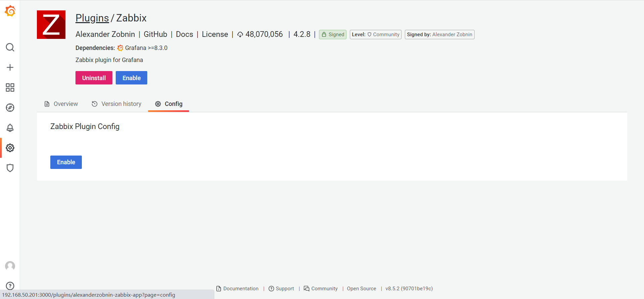The height and width of the screenshot is (299, 644).
Task: Click the Zabbix plugin for Grafana description
Action: click(x=109, y=60)
